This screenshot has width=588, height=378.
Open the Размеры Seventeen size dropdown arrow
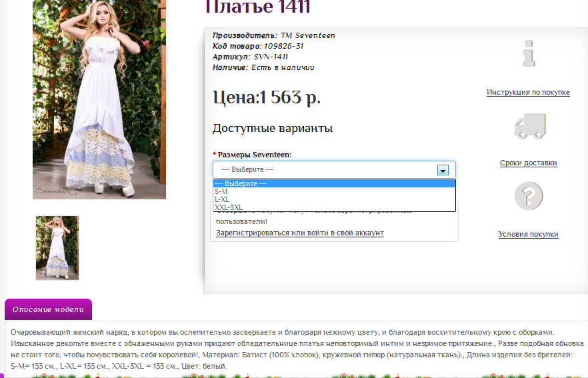pyautogui.click(x=443, y=170)
